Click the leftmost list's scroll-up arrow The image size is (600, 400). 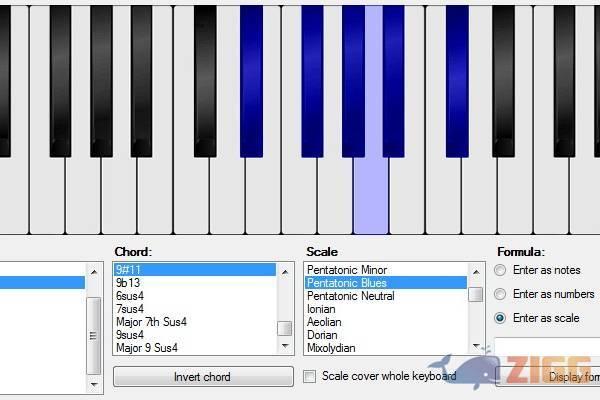tap(94, 272)
